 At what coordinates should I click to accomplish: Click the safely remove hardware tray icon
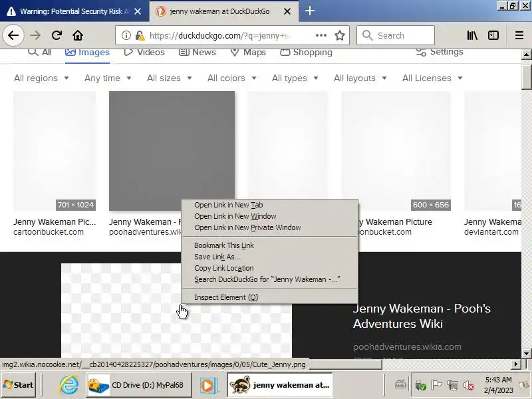click(420, 385)
